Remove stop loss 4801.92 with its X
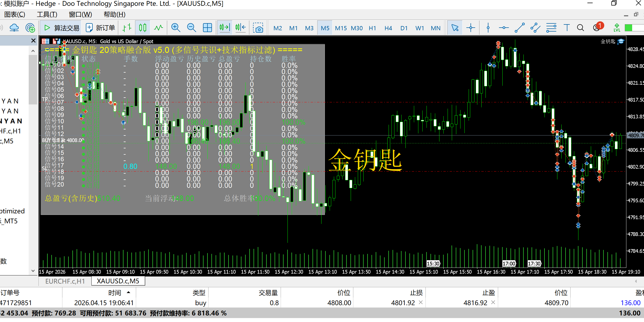644x322 pixels. point(421,302)
